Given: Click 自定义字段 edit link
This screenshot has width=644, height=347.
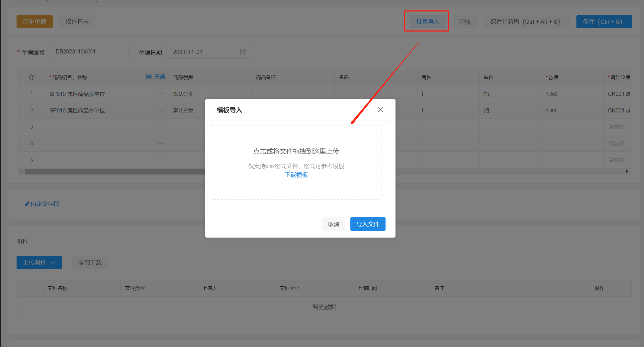Looking at the screenshot, I should pos(42,204).
